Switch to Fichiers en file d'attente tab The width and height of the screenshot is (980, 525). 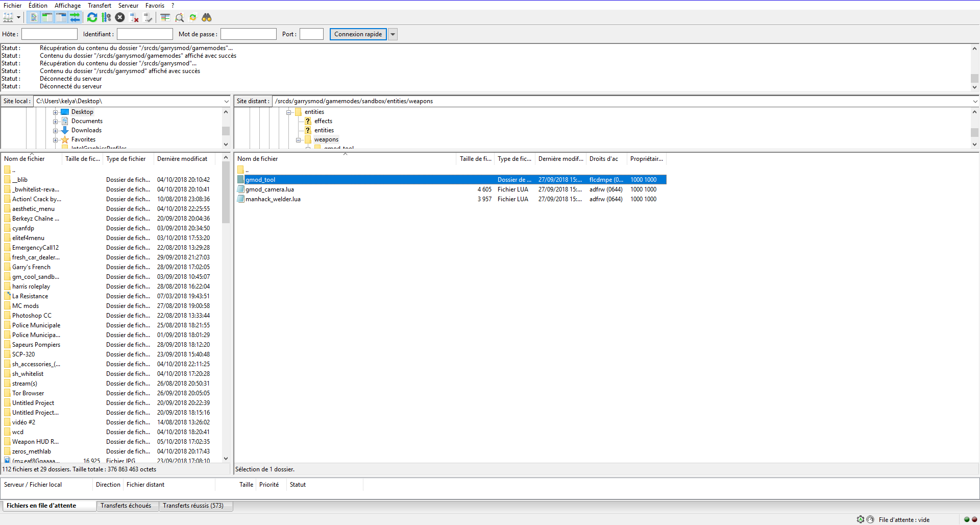49,506
